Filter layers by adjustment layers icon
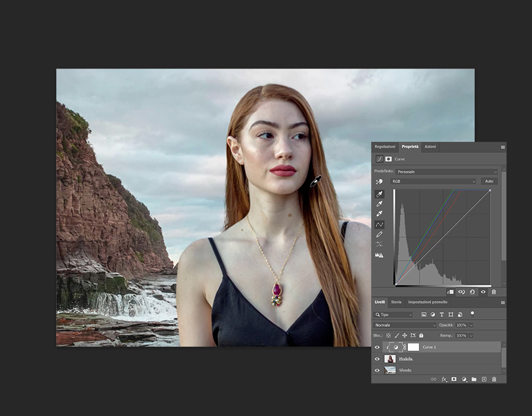Image resolution: width=532 pixels, height=416 pixels. [433, 314]
